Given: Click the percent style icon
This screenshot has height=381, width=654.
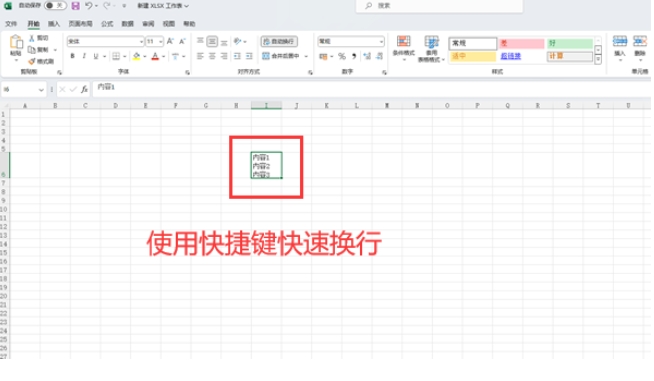Looking at the screenshot, I should [x=342, y=56].
